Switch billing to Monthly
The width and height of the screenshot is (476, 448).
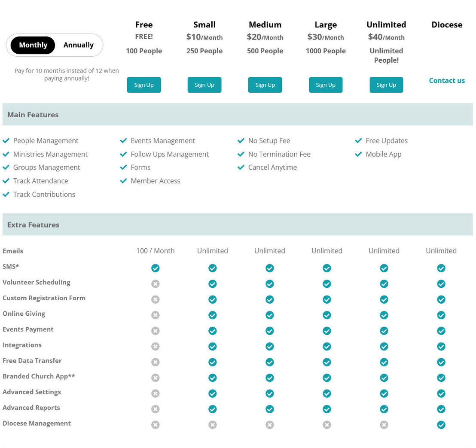tap(33, 45)
